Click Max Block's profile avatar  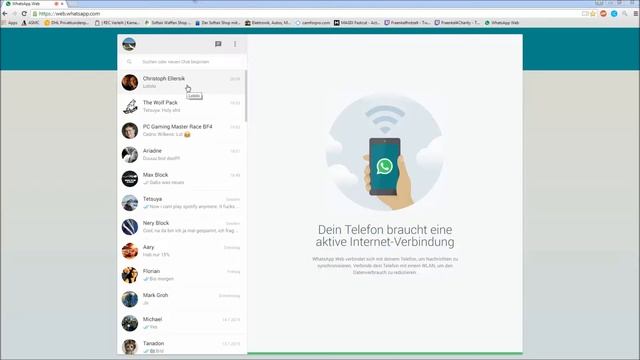coord(130,179)
